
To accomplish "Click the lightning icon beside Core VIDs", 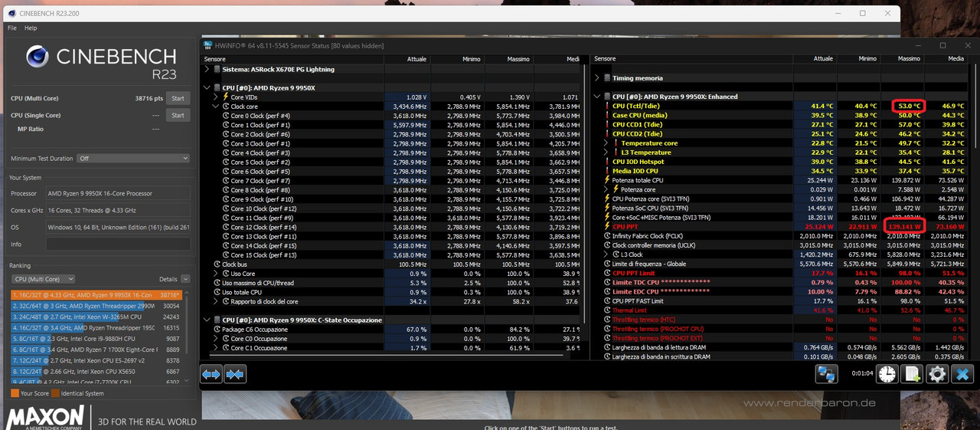I will tap(226, 97).
